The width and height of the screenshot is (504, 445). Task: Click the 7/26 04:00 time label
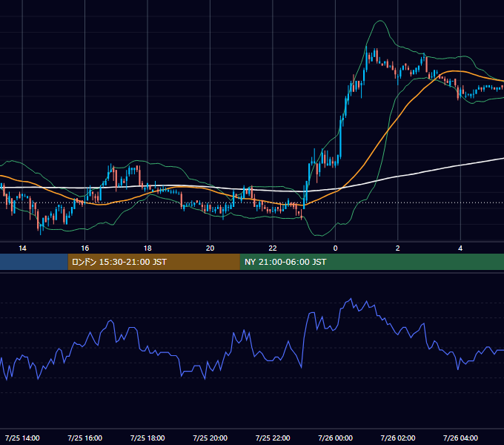[x=460, y=438]
